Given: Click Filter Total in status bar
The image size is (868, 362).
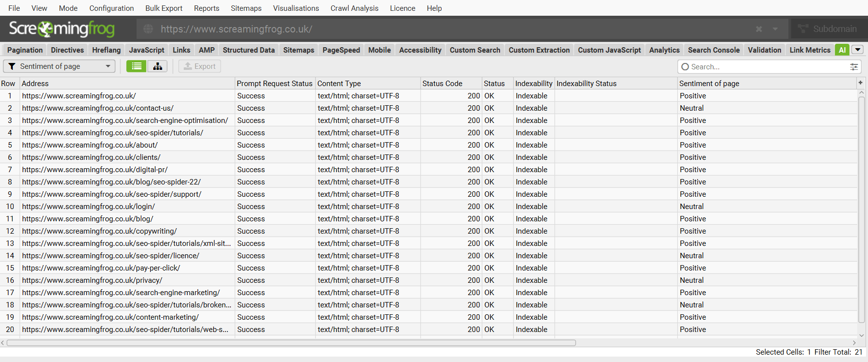Looking at the screenshot, I should tap(838, 352).
